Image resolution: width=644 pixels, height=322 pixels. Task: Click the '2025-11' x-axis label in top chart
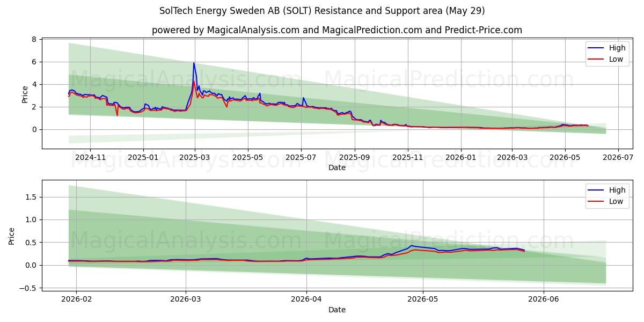coord(407,157)
